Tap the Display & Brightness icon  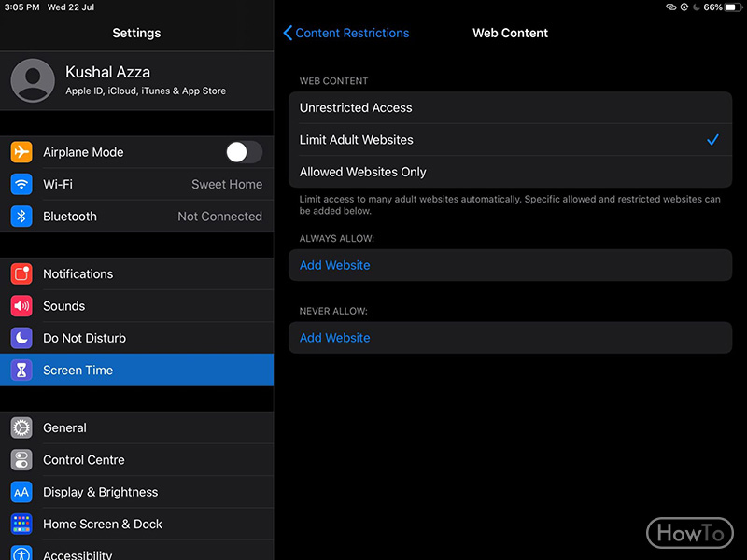pos(21,492)
